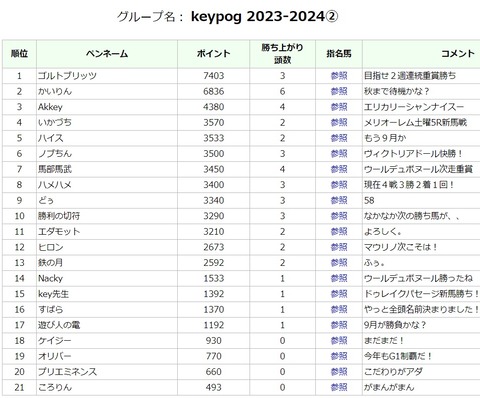The width and height of the screenshot is (480, 398).
Task: Click the 順位 column header
Action: pos(19,54)
